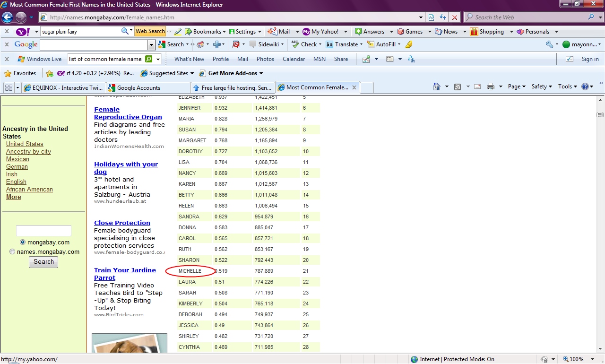Click the Google toolbar highlighter icon
This screenshot has width=605, height=364.
tap(409, 44)
